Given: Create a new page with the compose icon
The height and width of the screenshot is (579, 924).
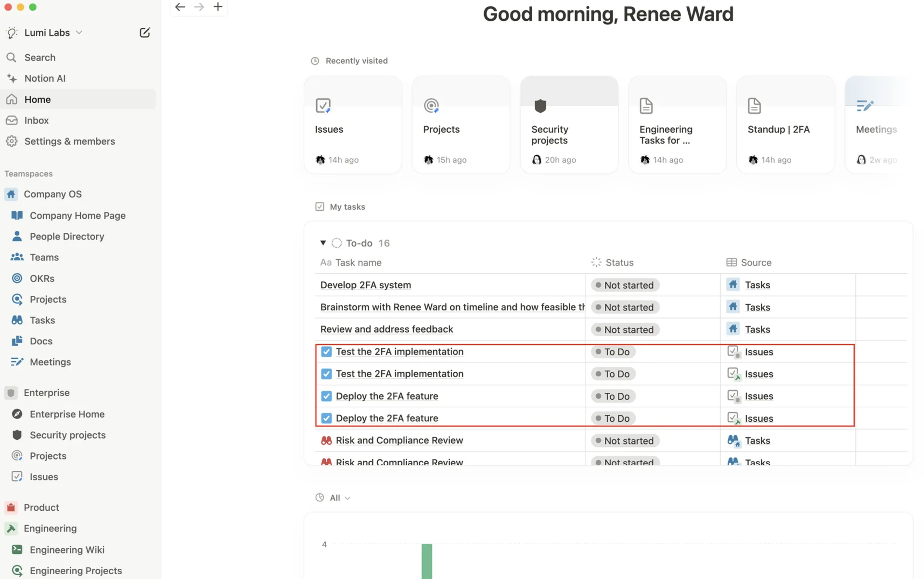Looking at the screenshot, I should click(145, 32).
